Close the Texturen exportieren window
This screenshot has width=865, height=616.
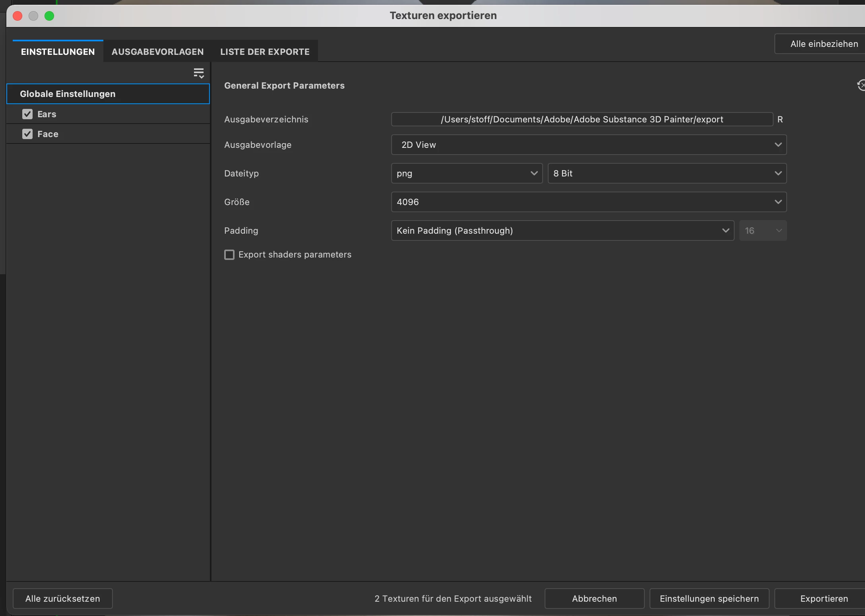(17, 16)
